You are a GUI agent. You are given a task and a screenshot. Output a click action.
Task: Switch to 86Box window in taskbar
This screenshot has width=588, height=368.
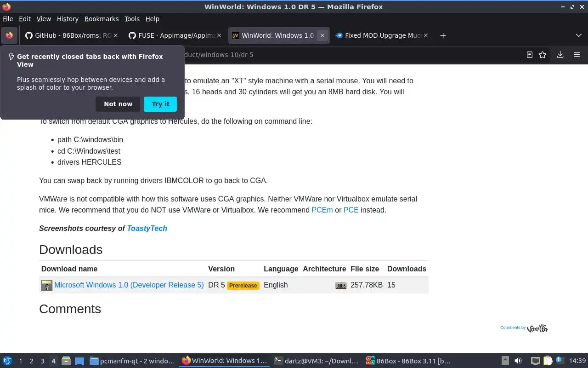tap(408, 361)
